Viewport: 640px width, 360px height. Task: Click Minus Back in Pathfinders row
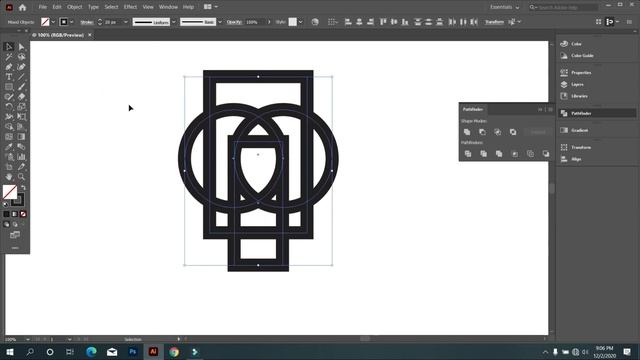[x=546, y=153]
